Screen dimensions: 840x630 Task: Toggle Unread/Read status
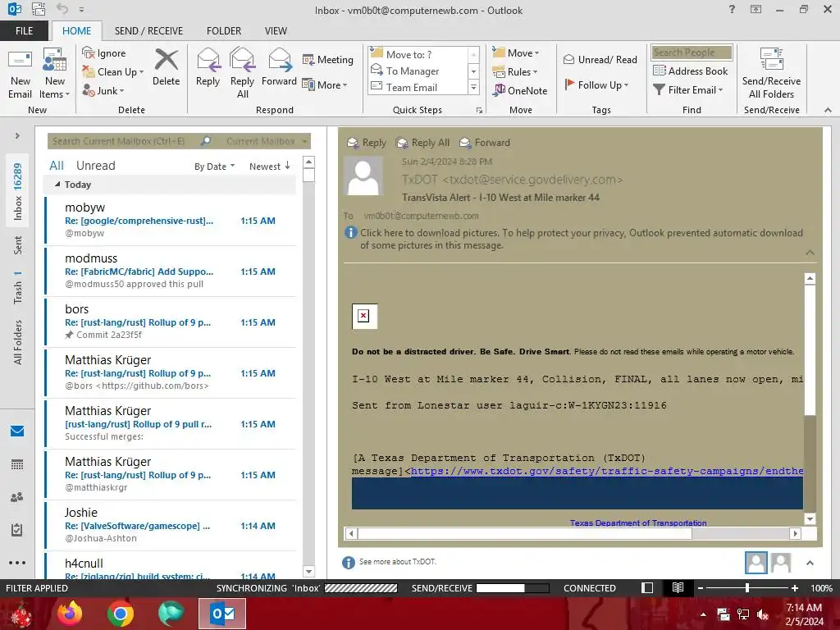(600, 59)
